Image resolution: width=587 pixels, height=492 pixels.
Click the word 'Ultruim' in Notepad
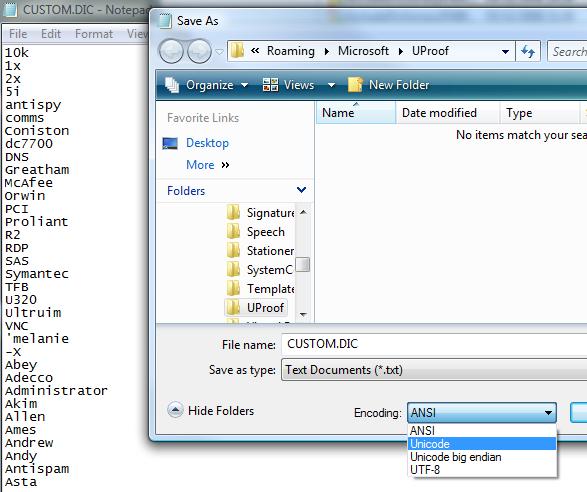(33, 313)
